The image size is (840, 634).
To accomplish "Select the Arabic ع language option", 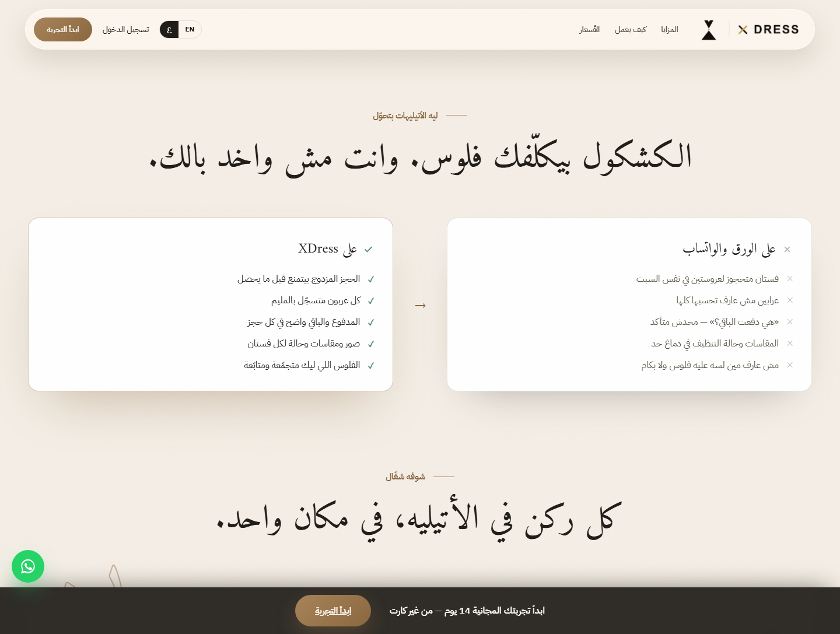I will [169, 30].
